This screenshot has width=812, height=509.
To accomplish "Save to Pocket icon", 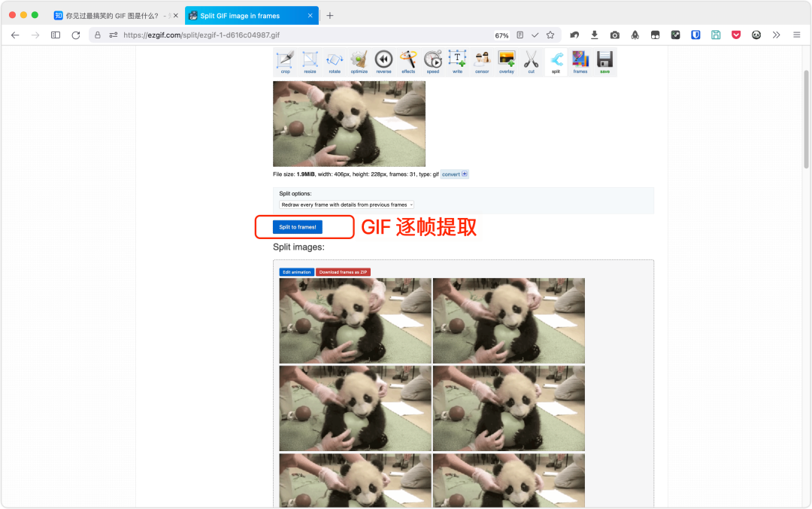I will (x=736, y=35).
